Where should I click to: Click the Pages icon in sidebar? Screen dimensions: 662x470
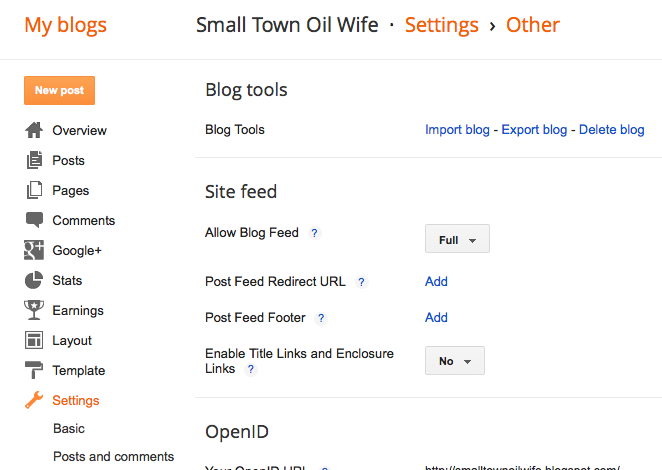coord(34,190)
